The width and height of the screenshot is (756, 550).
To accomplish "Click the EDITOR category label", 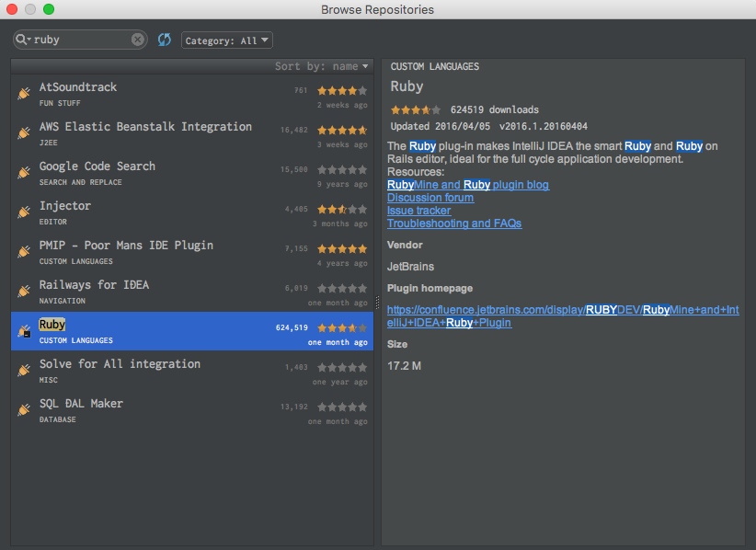I will coord(53,222).
